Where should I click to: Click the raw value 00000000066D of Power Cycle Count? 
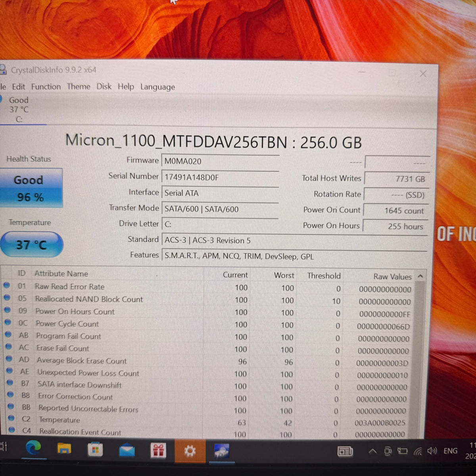[x=383, y=326]
